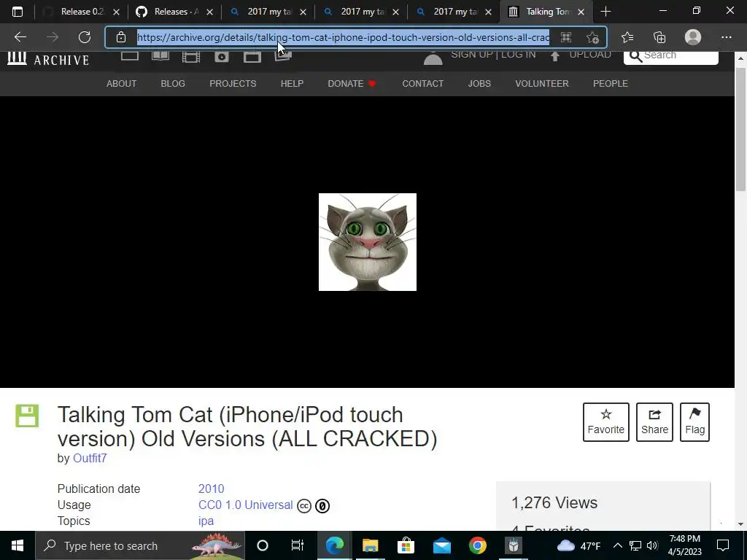Open the VOLUNTEER menu item
Viewport: 747px width, 560px height.
(x=542, y=84)
